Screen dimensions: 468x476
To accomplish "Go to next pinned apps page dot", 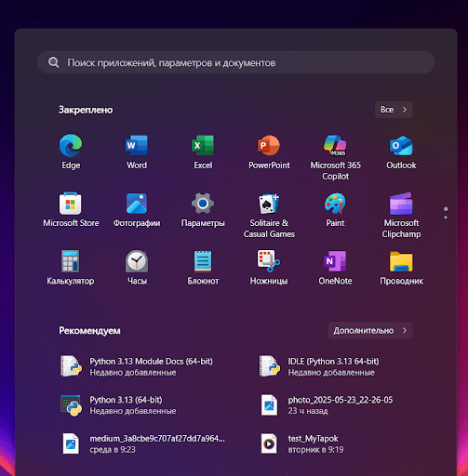I will [x=446, y=218].
